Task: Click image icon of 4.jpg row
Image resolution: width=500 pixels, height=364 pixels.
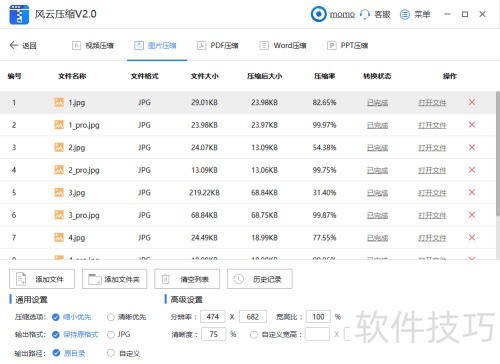Action: 59,237
